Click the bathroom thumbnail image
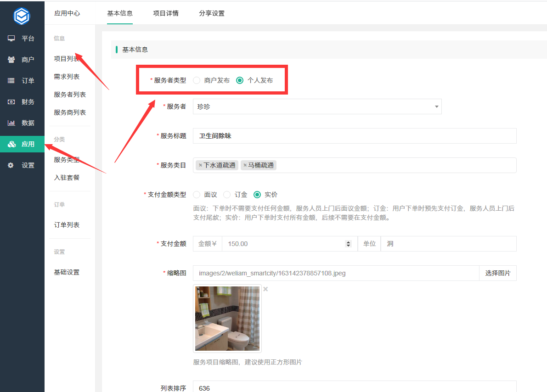This screenshot has width=547, height=392. 227,319
